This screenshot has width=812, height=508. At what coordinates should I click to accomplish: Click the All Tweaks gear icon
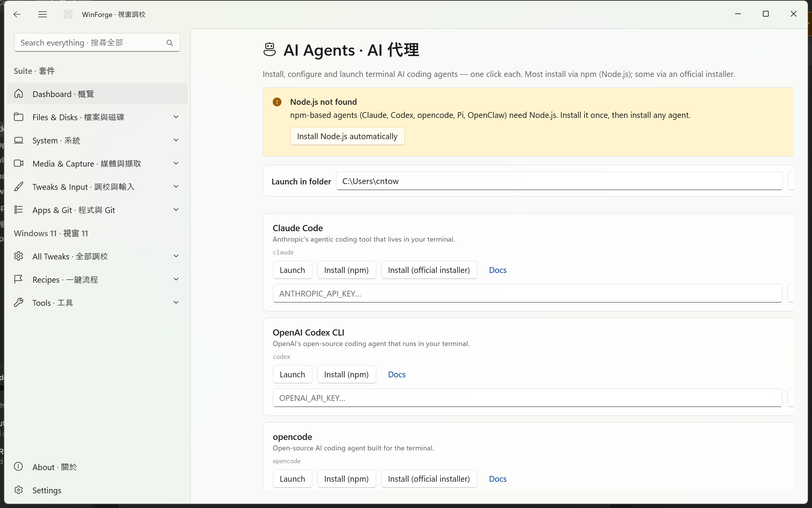coord(19,256)
